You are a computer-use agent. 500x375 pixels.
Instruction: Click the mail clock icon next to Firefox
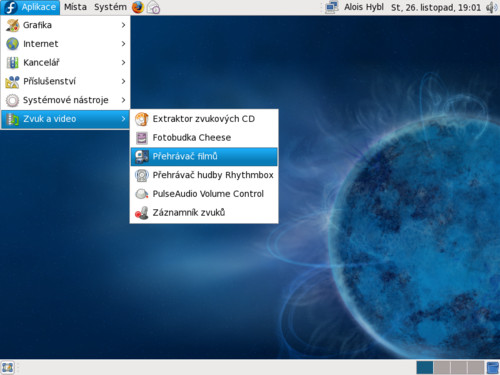click(153, 7)
